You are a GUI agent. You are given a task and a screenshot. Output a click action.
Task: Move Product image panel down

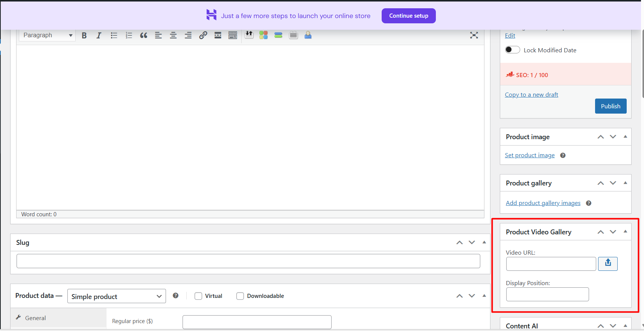point(613,137)
